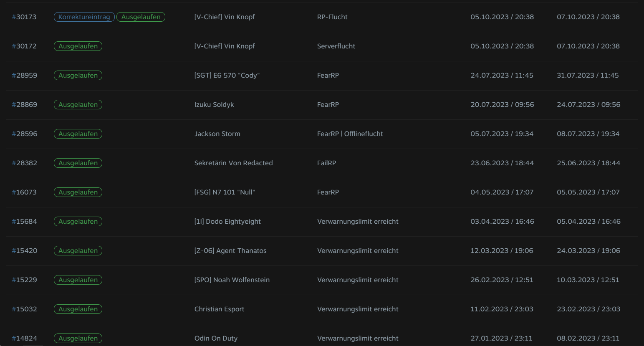Open entry #15032
Image resolution: width=644 pixels, height=346 pixels.
click(24, 309)
